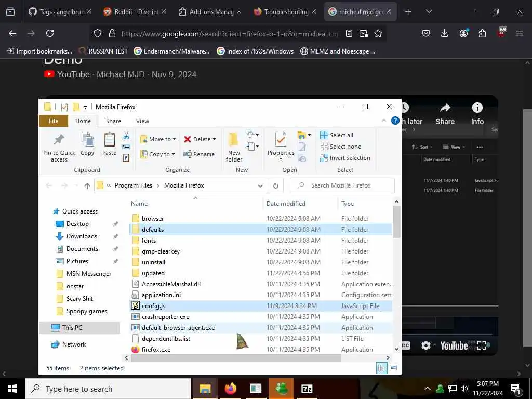Open the Windows Start menu

tap(12, 389)
